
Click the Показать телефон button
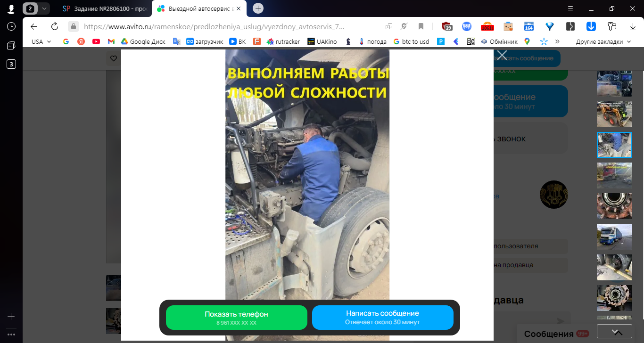tap(236, 318)
